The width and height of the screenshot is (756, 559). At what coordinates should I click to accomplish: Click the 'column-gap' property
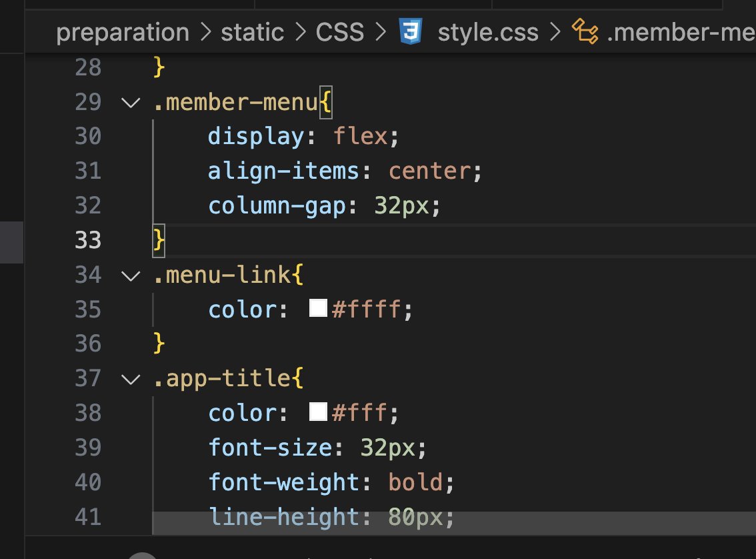click(277, 206)
